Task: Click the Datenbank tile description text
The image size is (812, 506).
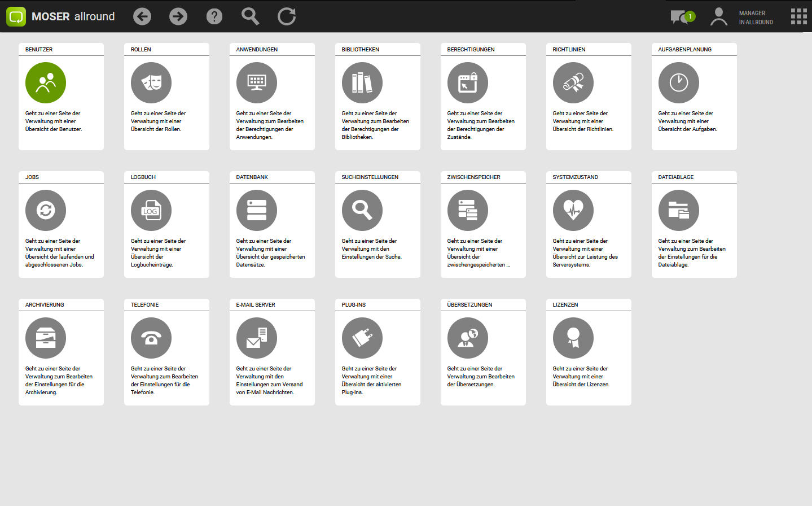Action: click(270, 253)
